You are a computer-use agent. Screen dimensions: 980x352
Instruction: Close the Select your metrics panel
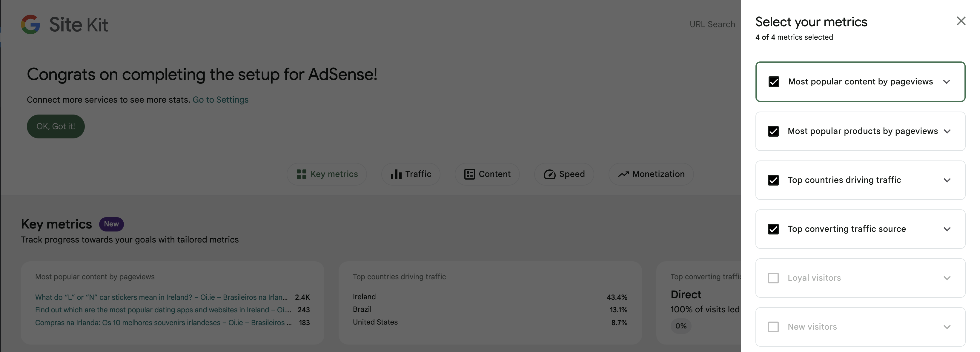pos(961,21)
